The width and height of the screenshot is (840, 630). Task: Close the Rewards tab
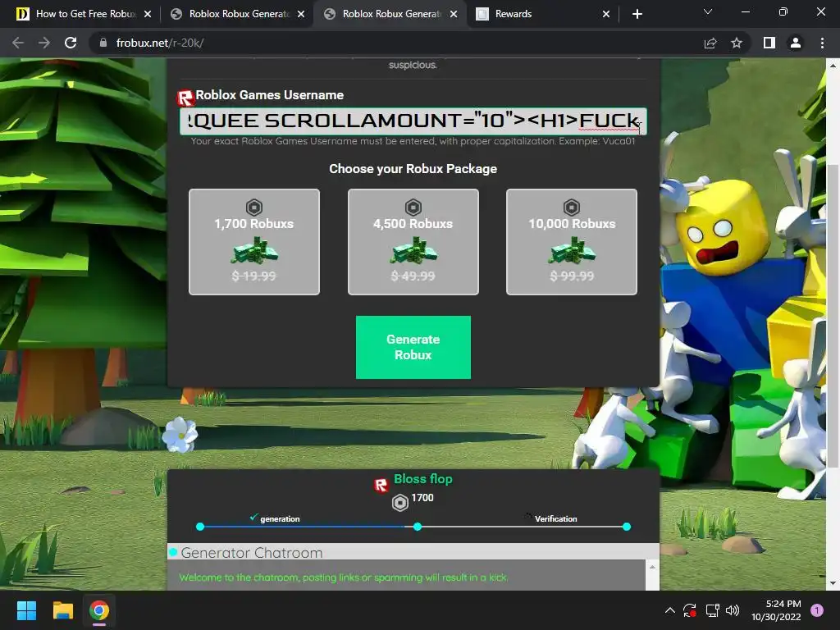click(606, 14)
